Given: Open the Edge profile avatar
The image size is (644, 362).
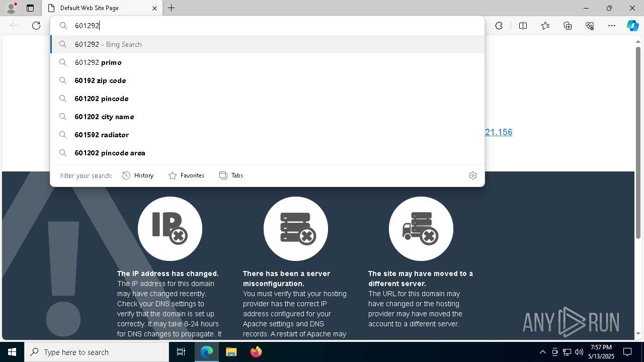Looking at the screenshot, I should pyautogui.click(x=11, y=8).
